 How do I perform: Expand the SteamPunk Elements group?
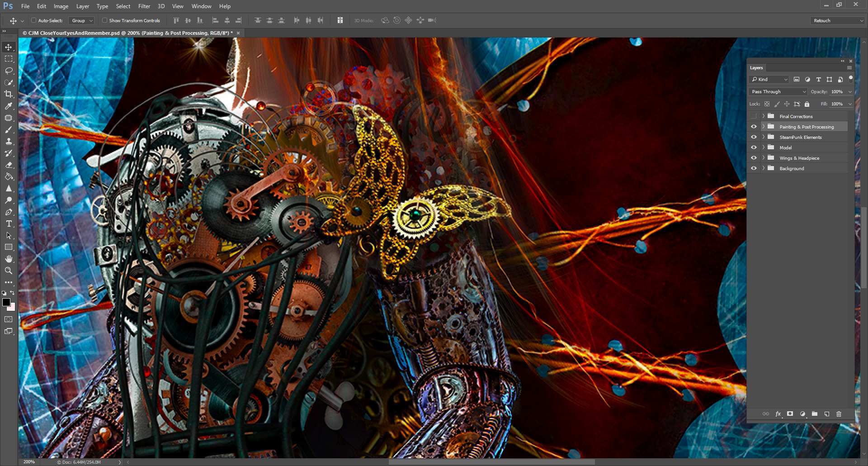pyautogui.click(x=763, y=137)
